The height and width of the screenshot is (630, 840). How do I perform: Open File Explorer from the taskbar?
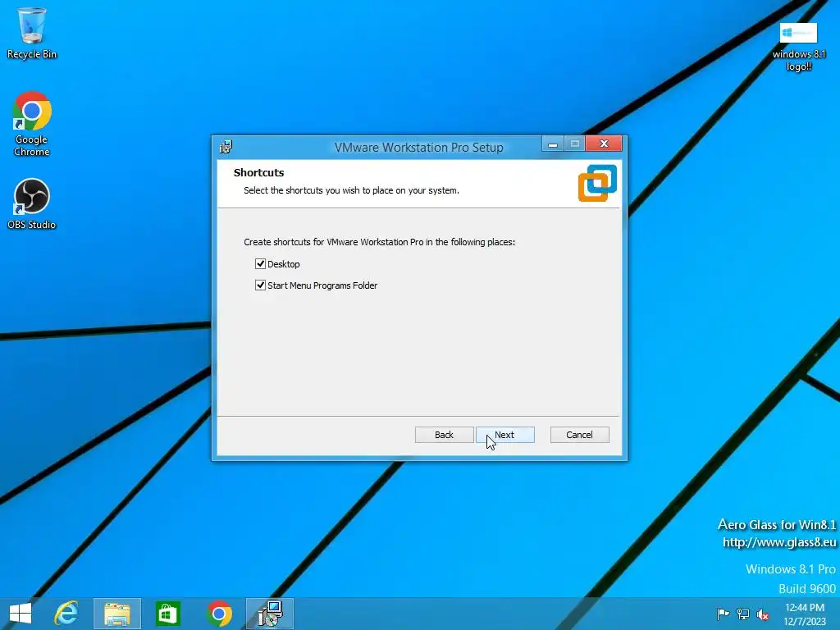tap(117, 614)
